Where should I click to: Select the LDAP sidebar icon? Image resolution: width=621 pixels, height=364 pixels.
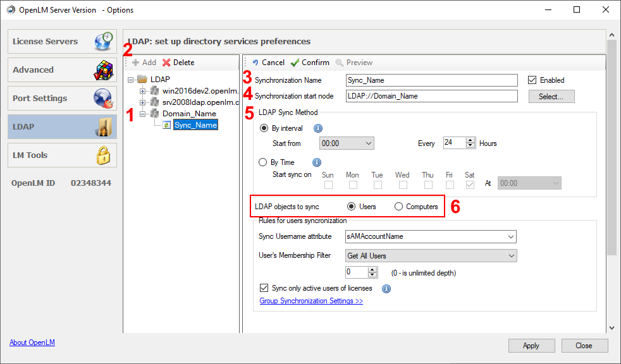click(105, 126)
